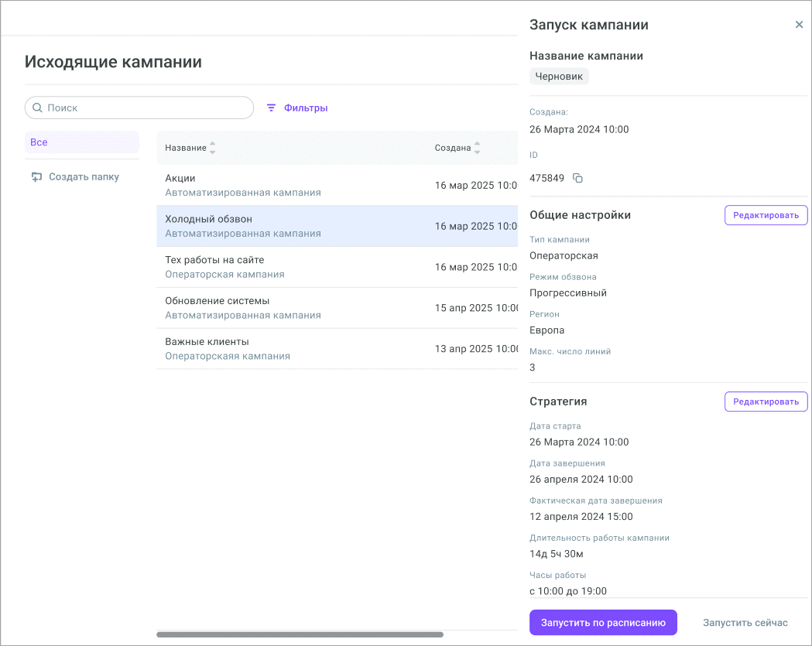Click the Черновик status badge
Image resolution: width=812 pixels, height=646 pixels.
point(559,76)
